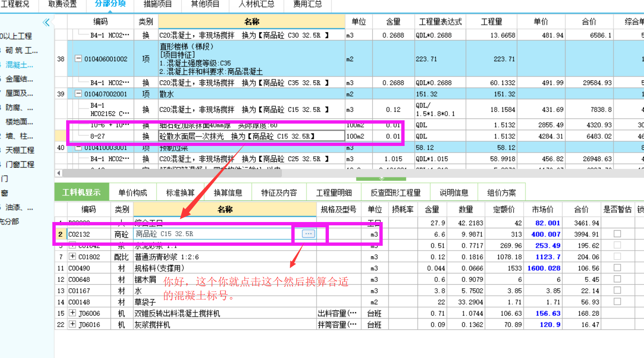Select 天棚工程 in left tree

20,150
